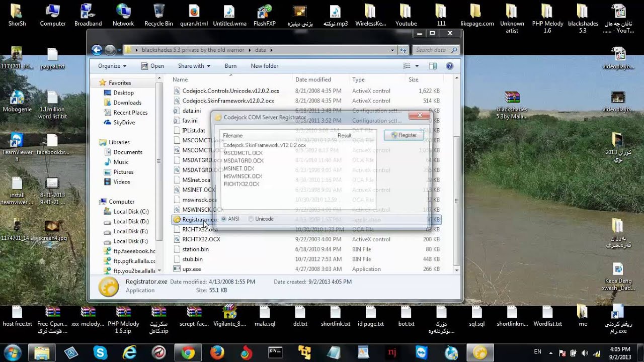The width and height of the screenshot is (644, 362).
Task: Select the Unicode radio button
Action: pyautogui.click(x=251, y=219)
